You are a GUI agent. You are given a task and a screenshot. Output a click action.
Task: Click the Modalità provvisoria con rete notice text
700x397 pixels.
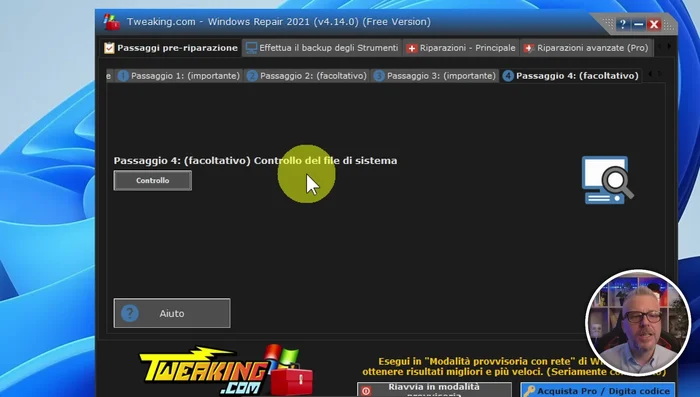pyautogui.click(x=513, y=366)
